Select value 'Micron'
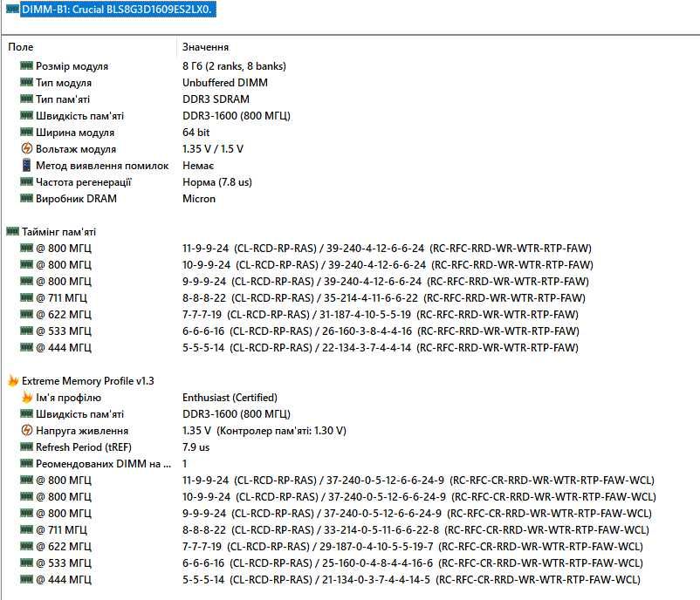 [x=199, y=199]
